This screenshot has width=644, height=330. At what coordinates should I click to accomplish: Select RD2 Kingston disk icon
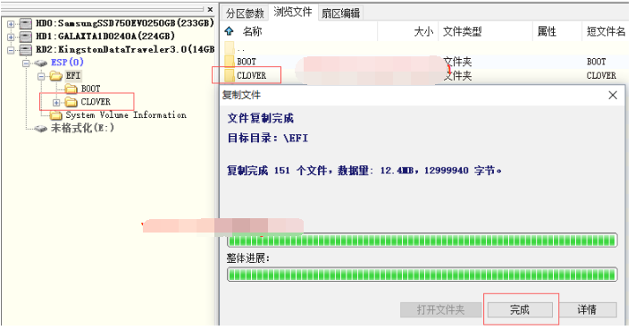coord(26,50)
